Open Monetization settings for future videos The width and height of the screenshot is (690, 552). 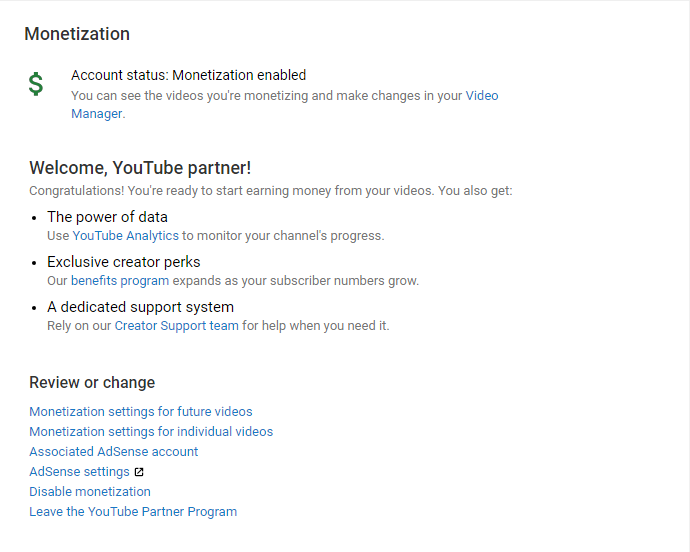click(141, 412)
